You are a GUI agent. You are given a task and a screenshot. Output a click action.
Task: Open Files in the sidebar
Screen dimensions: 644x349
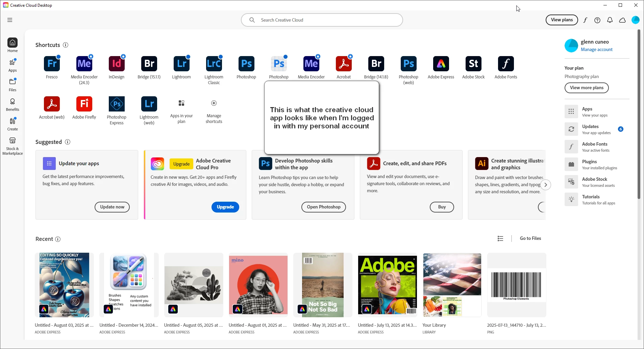13,85
